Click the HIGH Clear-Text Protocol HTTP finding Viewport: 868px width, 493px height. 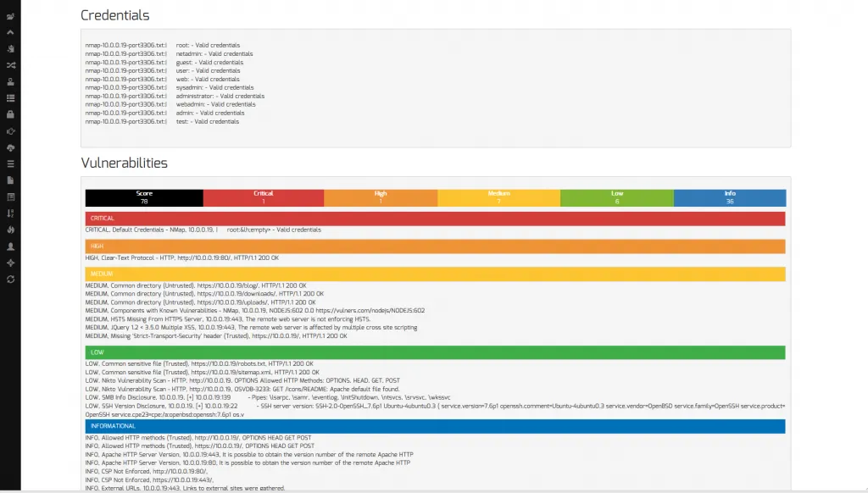coord(182,258)
